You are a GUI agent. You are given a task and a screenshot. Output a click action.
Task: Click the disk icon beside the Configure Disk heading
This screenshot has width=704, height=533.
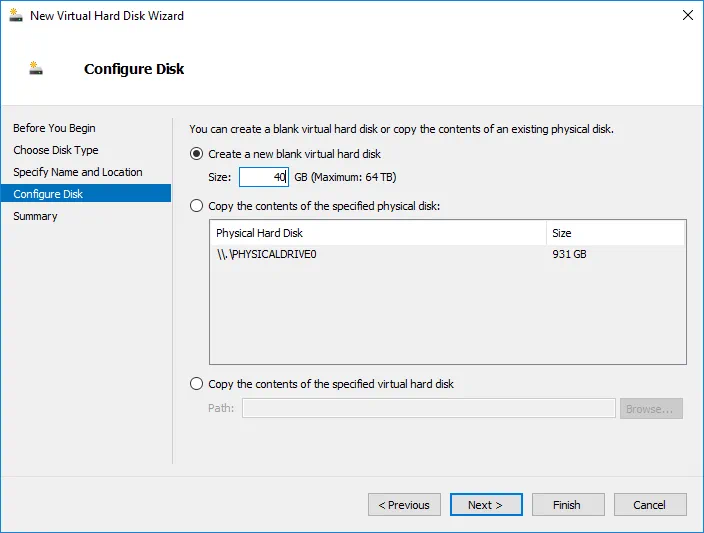pyautogui.click(x=37, y=69)
